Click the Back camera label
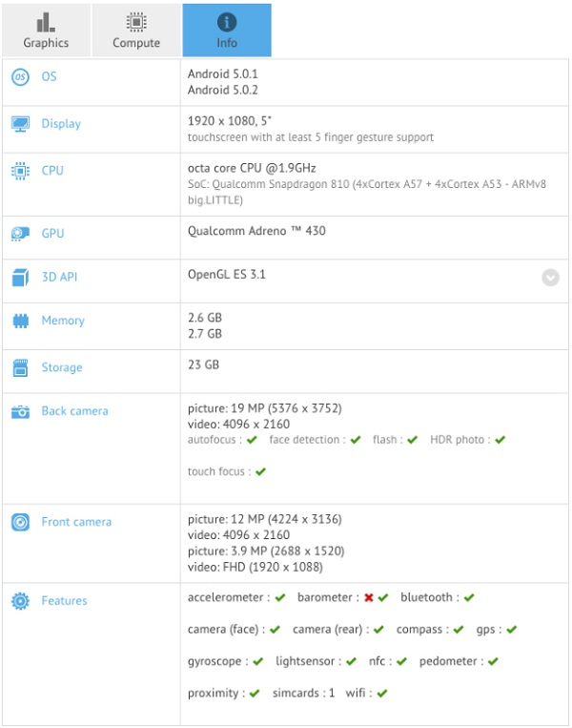572x728 pixels. [x=74, y=411]
